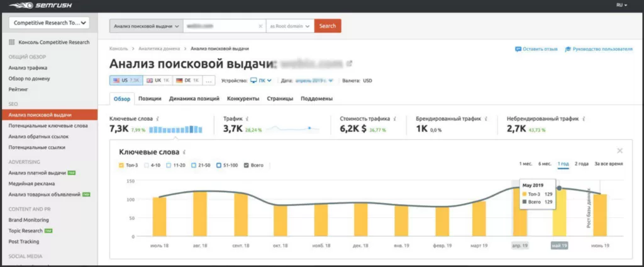Open the Анализ поисковой выдачи search type dropdown
The image size is (644, 267).
(146, 26)
